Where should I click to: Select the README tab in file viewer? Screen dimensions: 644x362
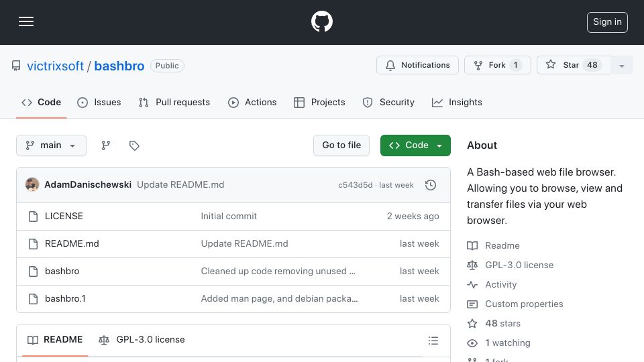coord(55,340)
